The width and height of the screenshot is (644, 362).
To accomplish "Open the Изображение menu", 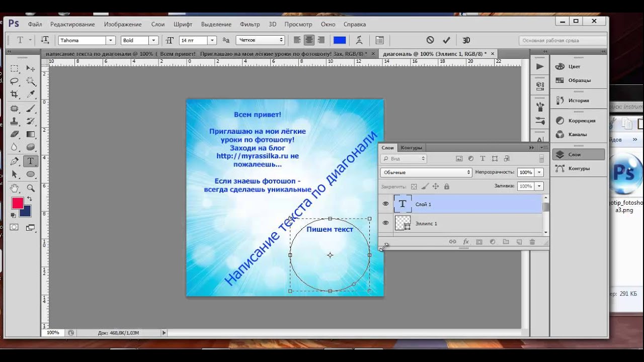I will pyautogui.click(x=123, y=24).
